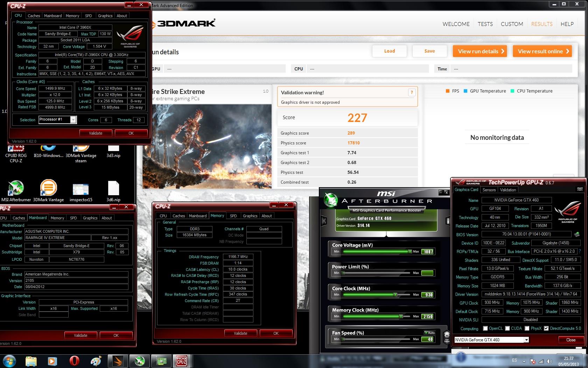
Task: Toggle the FPS legend in 3DMark chart
Action: (x=452, y=91)
